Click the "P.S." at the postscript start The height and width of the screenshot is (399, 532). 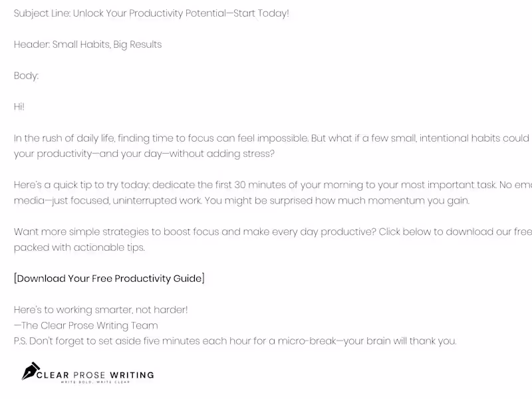tap(21, 341)
